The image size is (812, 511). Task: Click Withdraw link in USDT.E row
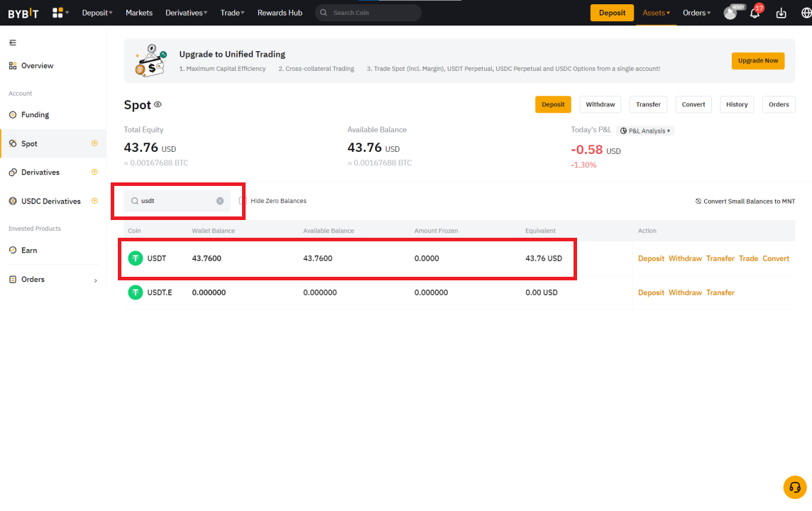[x=685, y=292]
